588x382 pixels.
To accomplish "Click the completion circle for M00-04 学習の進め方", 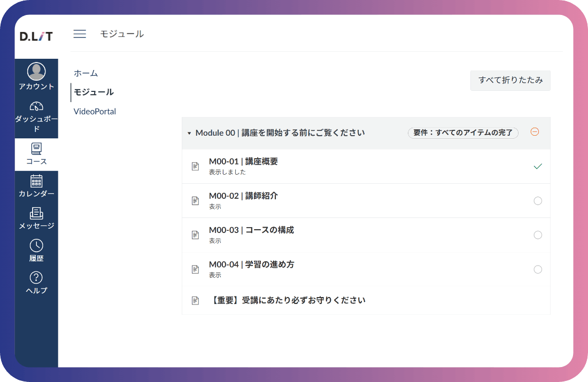I will pos(538,269).
